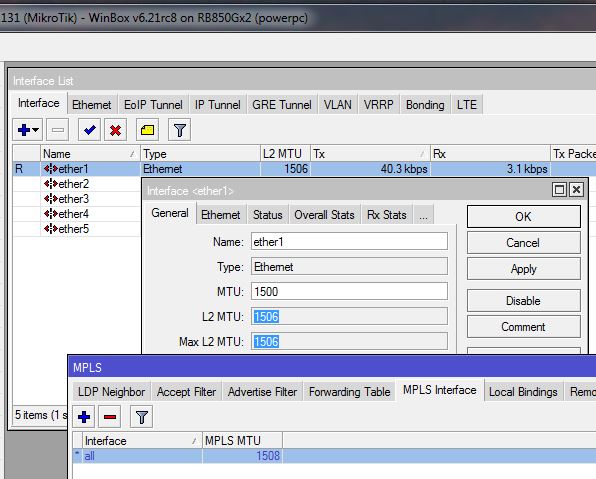Select the MPLS Interface tab
Viewport: 596px width, 479px height.
[x=440, y=390]
